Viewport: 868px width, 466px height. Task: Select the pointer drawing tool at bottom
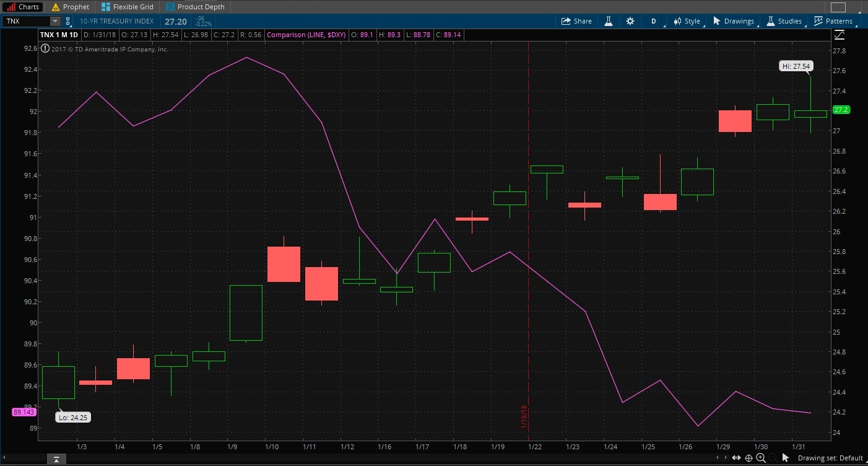786,458
